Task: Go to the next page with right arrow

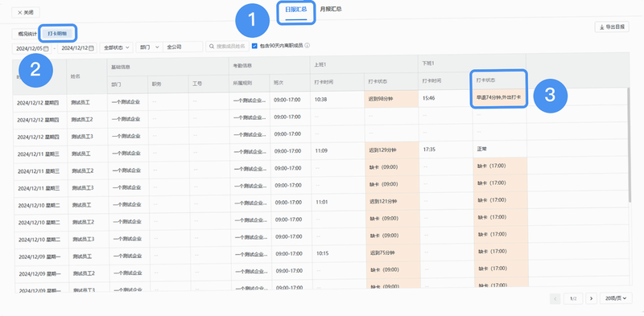Action: click(592, 298)
